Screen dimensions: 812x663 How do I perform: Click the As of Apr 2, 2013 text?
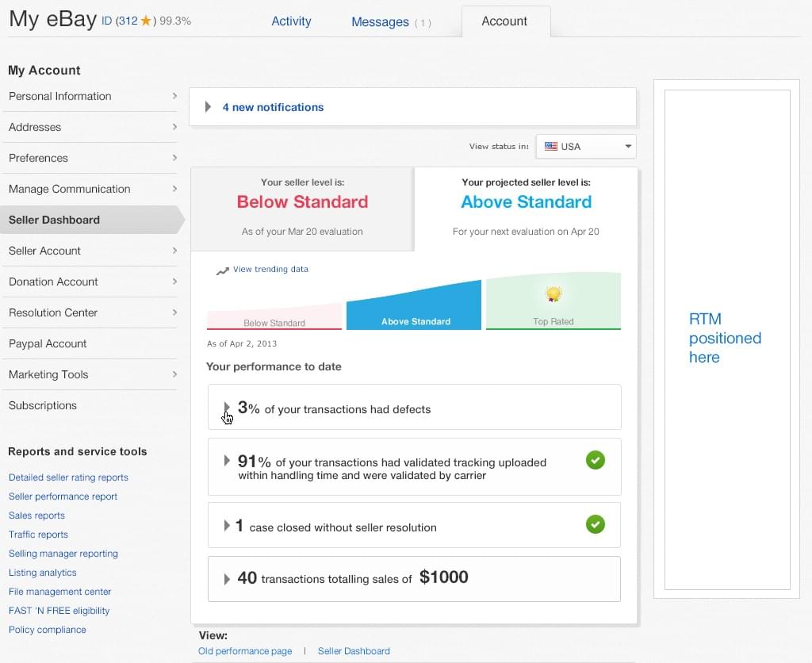click(x=241, y=344)
